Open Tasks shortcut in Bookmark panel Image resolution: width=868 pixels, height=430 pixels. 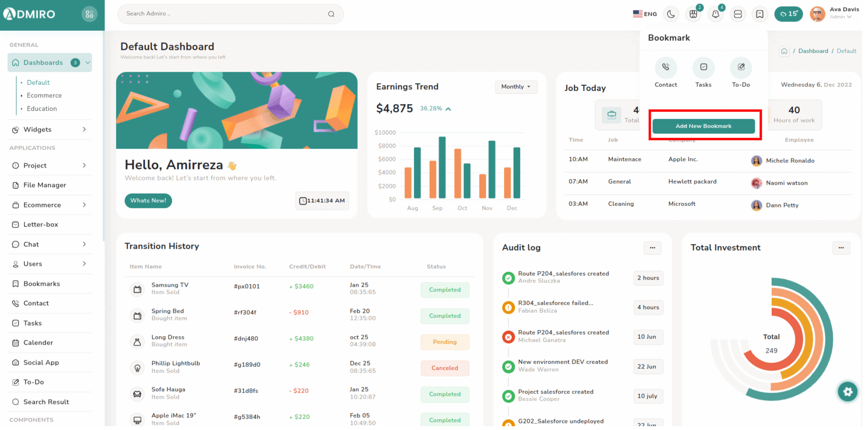tap(703, 67)
